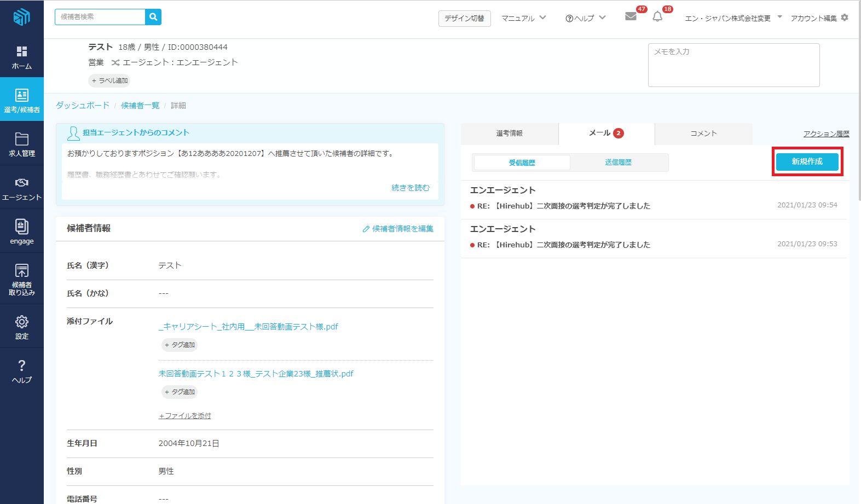
Task: Click the memo input text area
Action: pyautogui.click(x=733, y=65)
